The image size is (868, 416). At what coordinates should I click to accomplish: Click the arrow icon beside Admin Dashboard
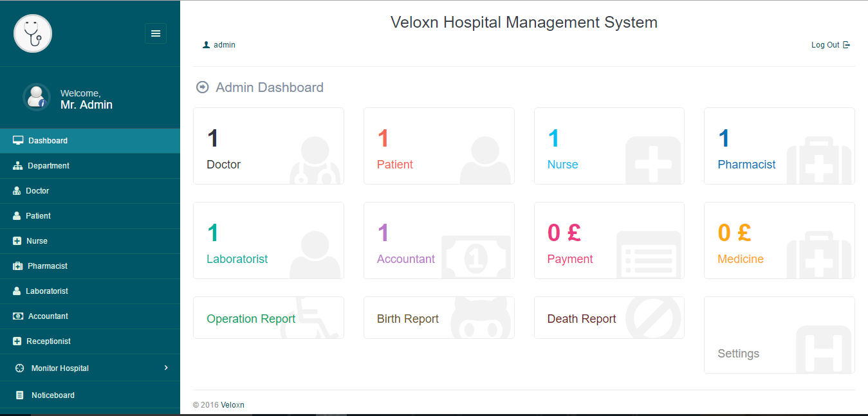pos(203,87)
